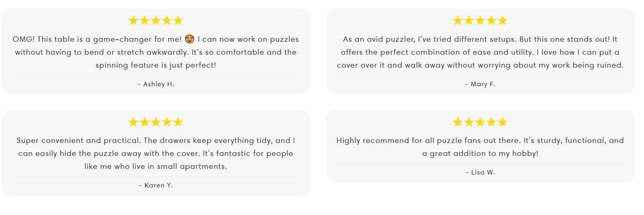Viewport: 644px width, 215px height.
Task: Click the first star in Ashley H.'s rating
Action: 133,21
